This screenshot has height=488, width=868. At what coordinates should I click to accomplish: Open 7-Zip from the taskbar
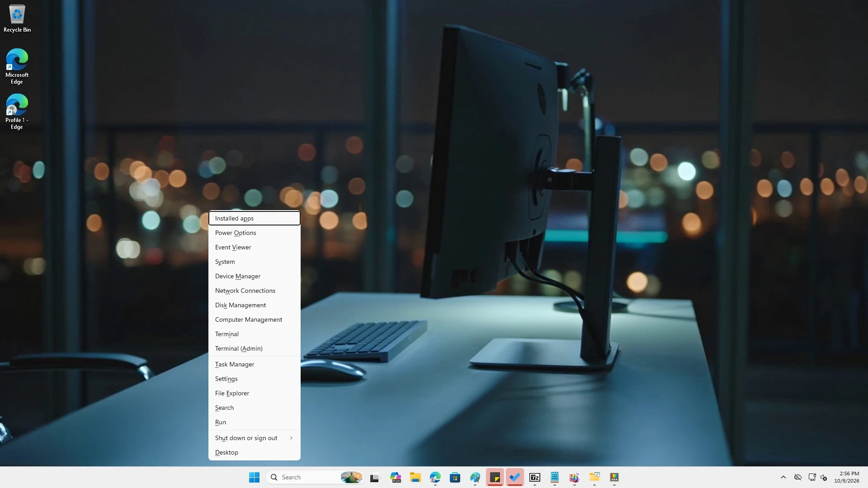pyautogui.click(x=535, y=477)
